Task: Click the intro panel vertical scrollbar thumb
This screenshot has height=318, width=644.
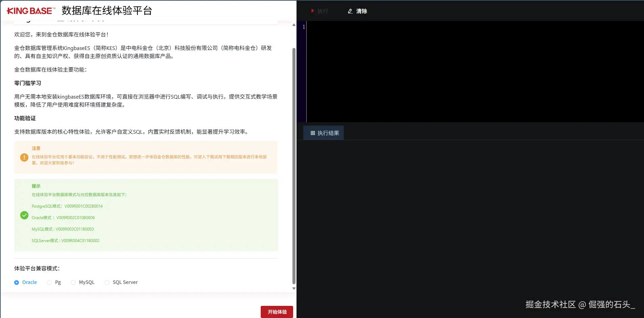Action: [x=294, y=166]
